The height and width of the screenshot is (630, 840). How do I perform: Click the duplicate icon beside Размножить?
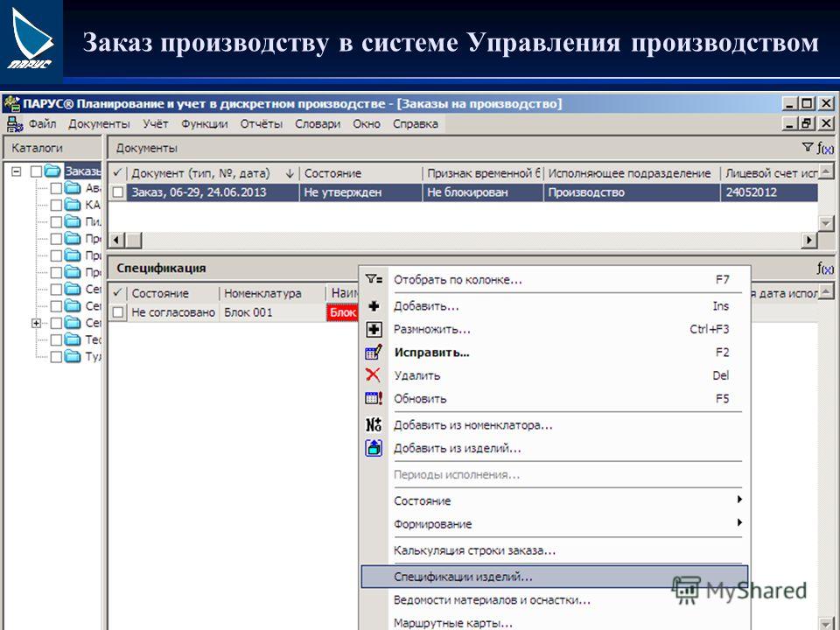click(374, 329)
